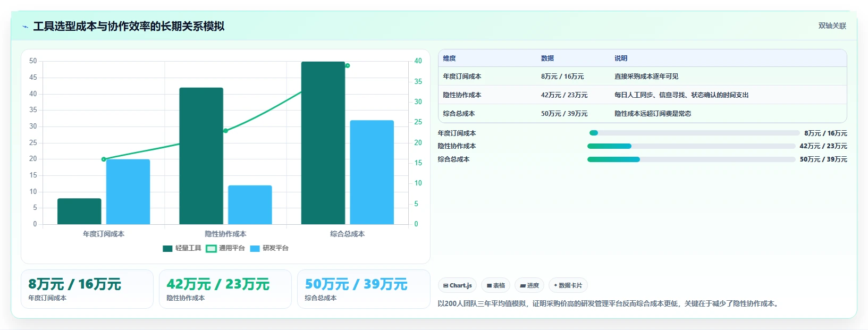The width and height of the screenshot is (868, 330).
Task: Click the 42万元 / 23万元 progress value label
Action: [824, 146]
